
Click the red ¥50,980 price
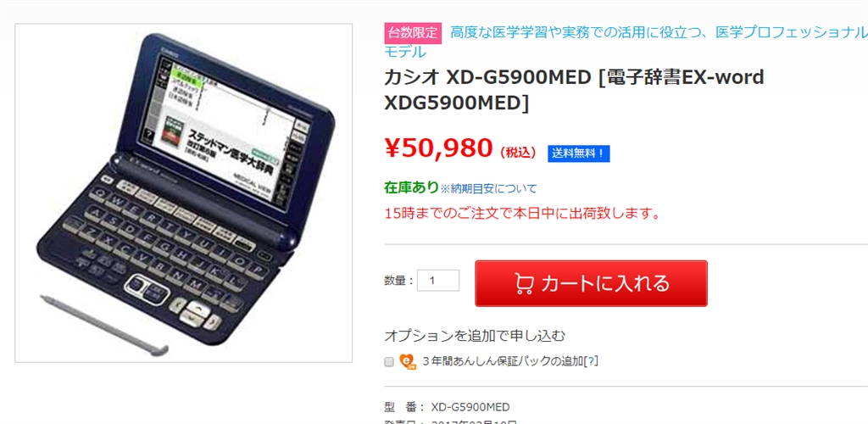(x=438, y=148)
